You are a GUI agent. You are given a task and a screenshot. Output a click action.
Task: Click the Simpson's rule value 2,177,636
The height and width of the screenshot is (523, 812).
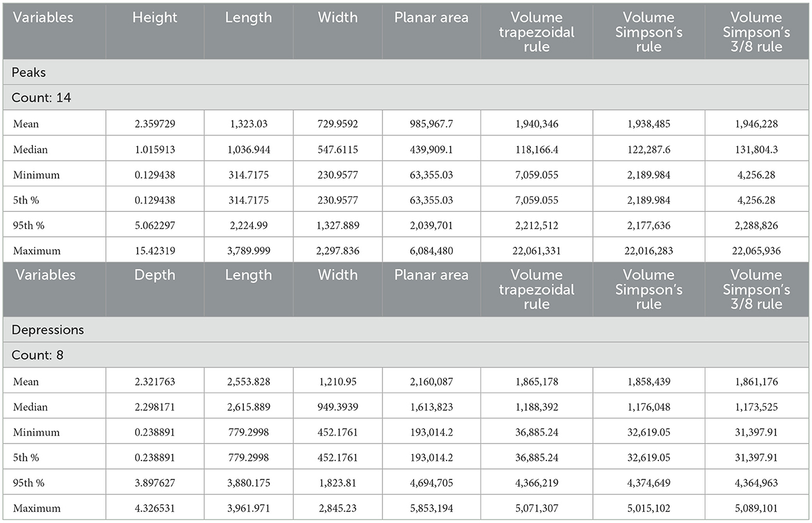pyautogui.click(x=648, y=225)
